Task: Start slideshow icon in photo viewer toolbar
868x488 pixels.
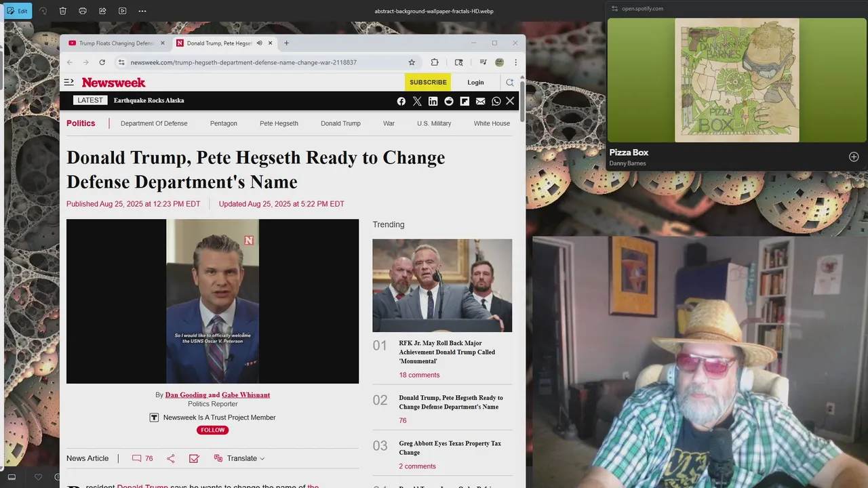Action: pos(122,11)
